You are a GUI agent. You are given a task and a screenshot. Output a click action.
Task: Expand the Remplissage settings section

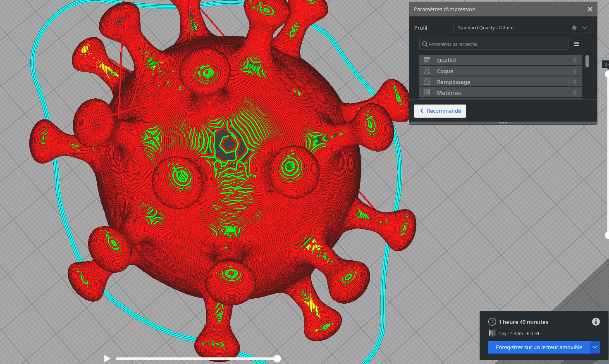click(500, 82)
